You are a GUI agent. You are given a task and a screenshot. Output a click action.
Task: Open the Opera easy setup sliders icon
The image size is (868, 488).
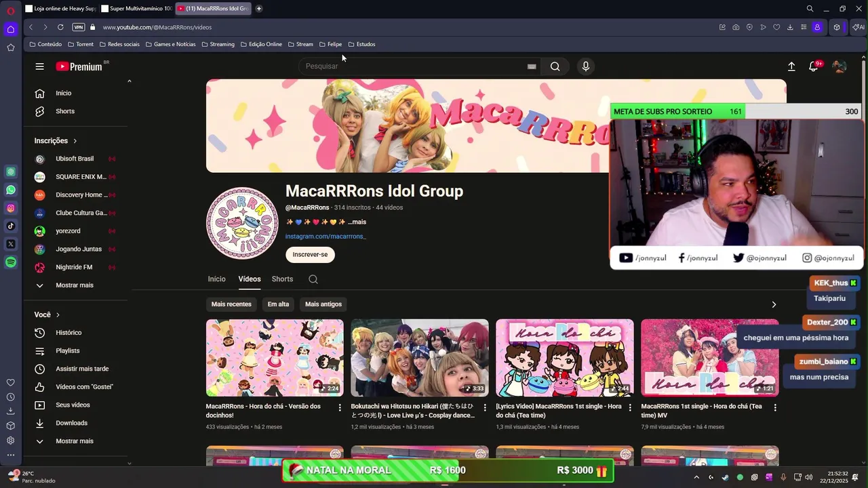(x=804, y=27)
